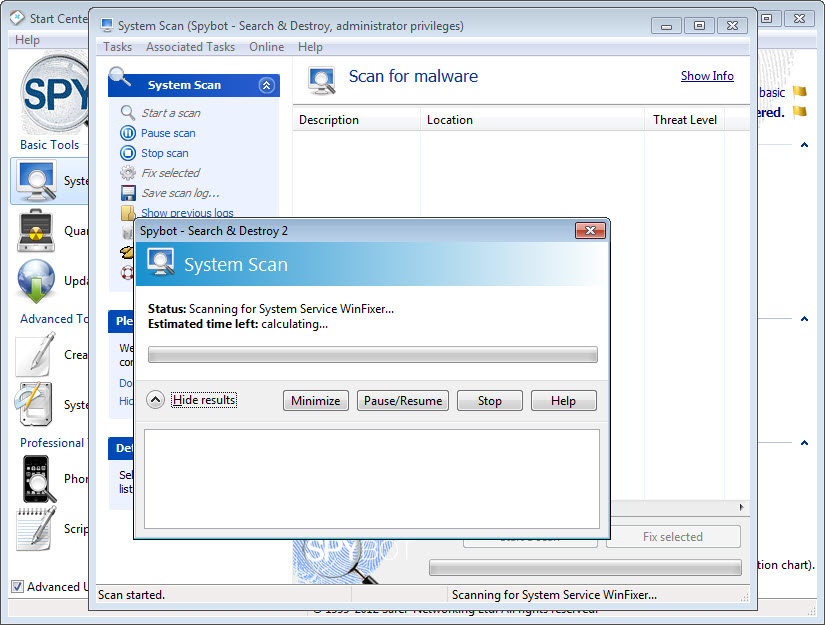Click the Pause scan link
Viewport: 825px width, 625px height.
click(x=168, y=133)
